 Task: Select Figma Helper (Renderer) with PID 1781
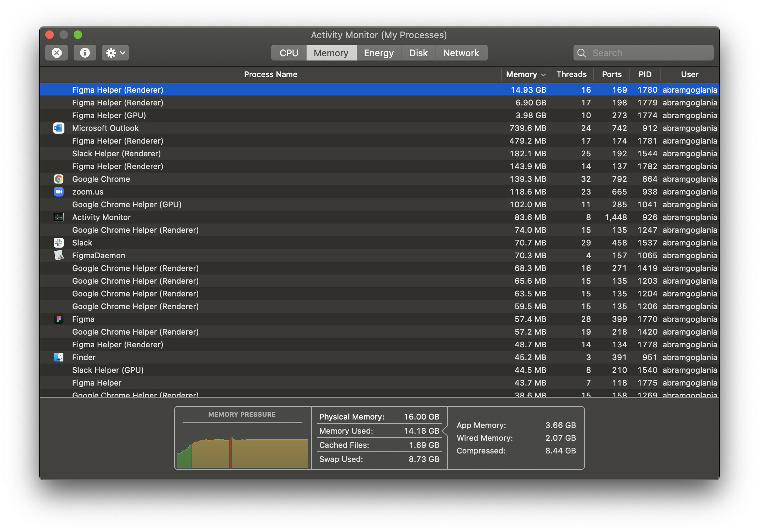point(379,141)
